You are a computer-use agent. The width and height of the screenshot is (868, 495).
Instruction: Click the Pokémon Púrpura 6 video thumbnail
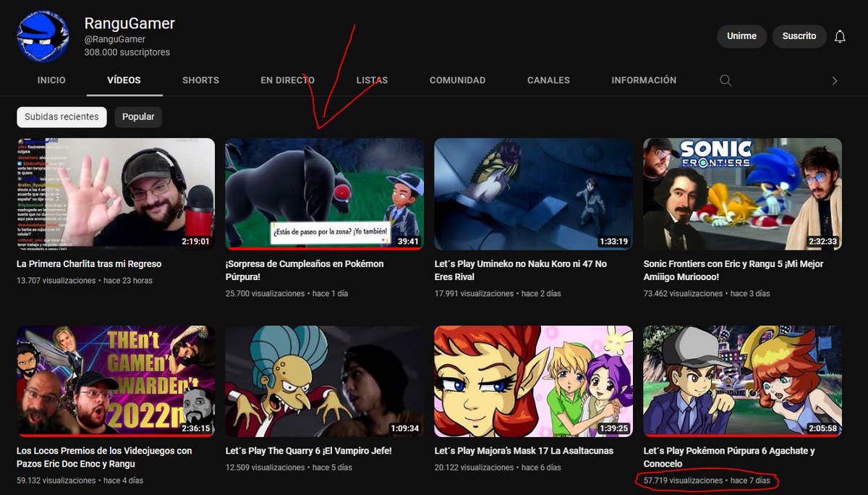point(743,381)
